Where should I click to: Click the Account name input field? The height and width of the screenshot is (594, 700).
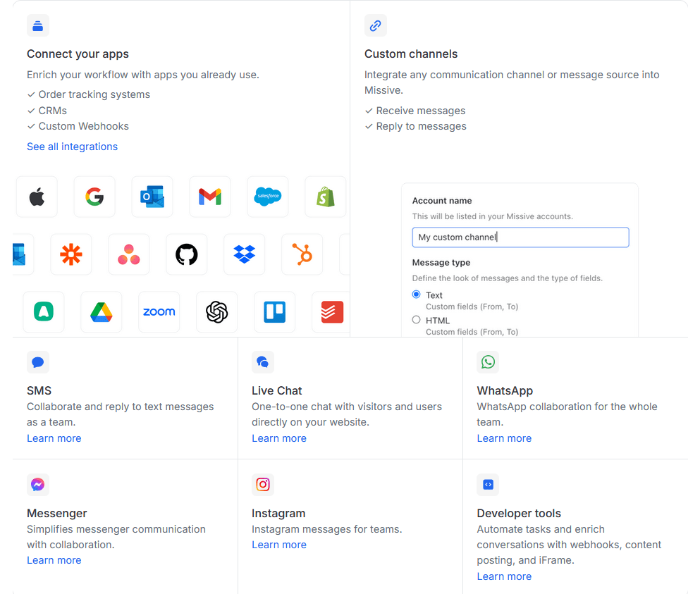point(520,237)
